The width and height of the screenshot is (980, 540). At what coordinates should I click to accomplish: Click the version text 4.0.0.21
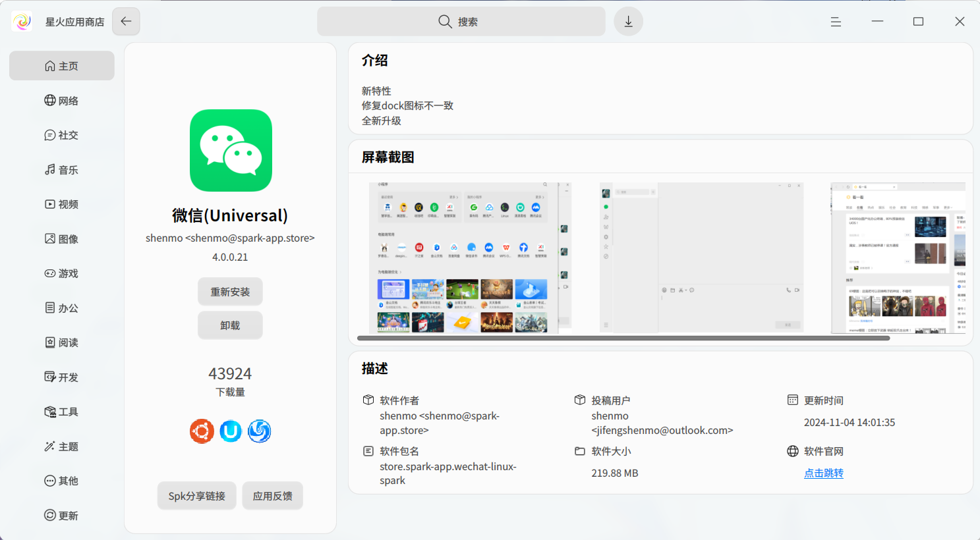(x=230, y=257)
